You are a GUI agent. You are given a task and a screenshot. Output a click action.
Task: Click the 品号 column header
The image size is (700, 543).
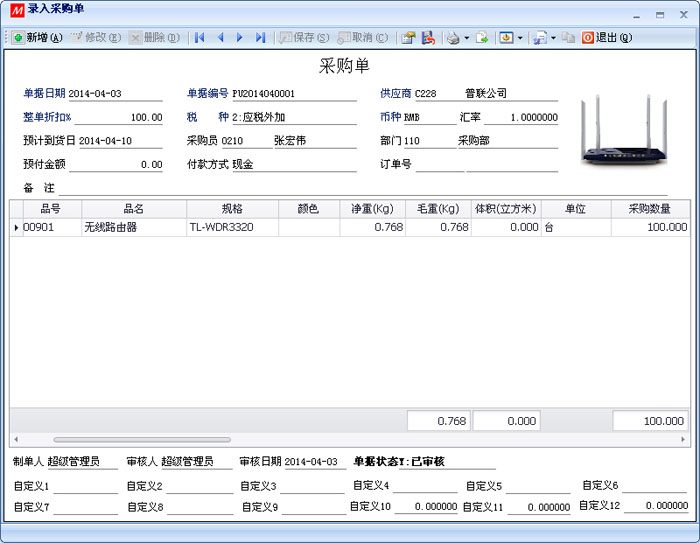[x=50, y=209]
